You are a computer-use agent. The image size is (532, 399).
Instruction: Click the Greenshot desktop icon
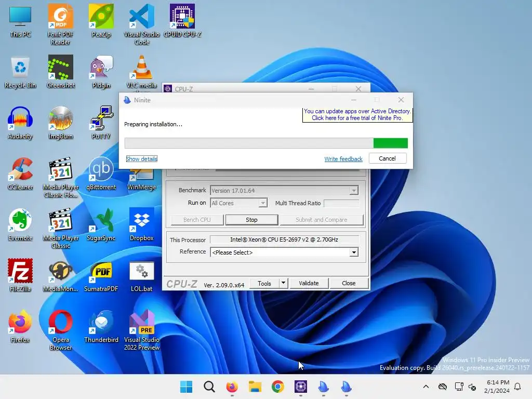click(60, 72)
